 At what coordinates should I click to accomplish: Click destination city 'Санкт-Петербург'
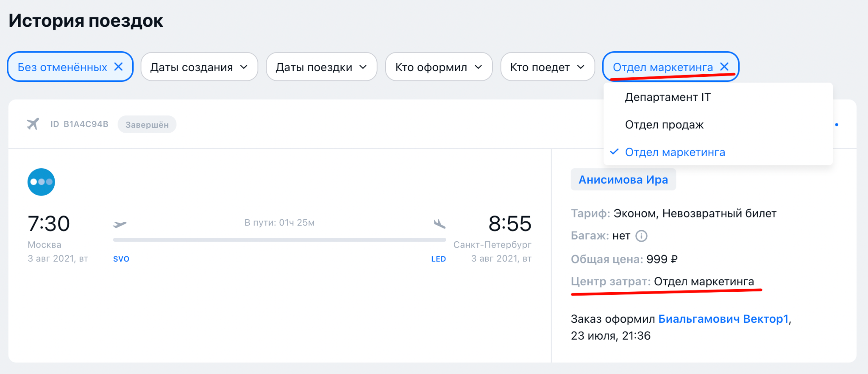pyautogui.click(x=492, y=245)
